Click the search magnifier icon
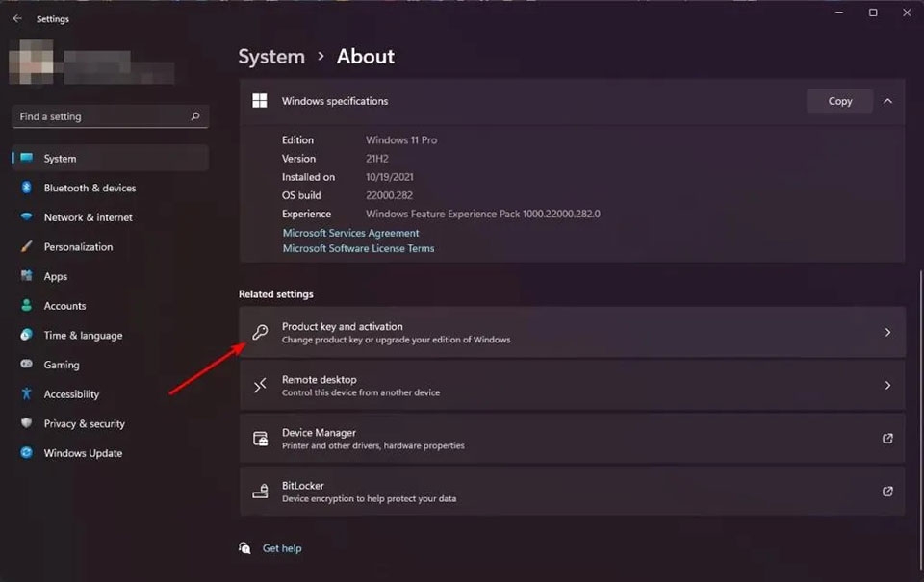 pyautogui.click(x=195, y=116)
